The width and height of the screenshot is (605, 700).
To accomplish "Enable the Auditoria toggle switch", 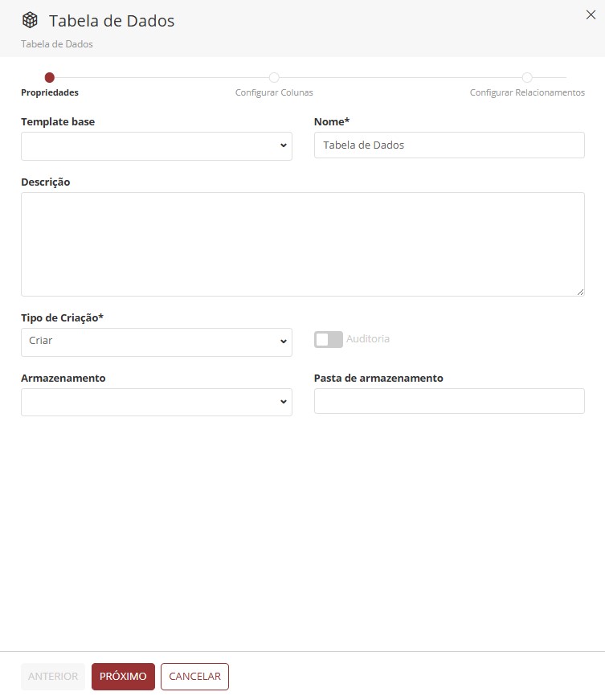I will [328, 339].
